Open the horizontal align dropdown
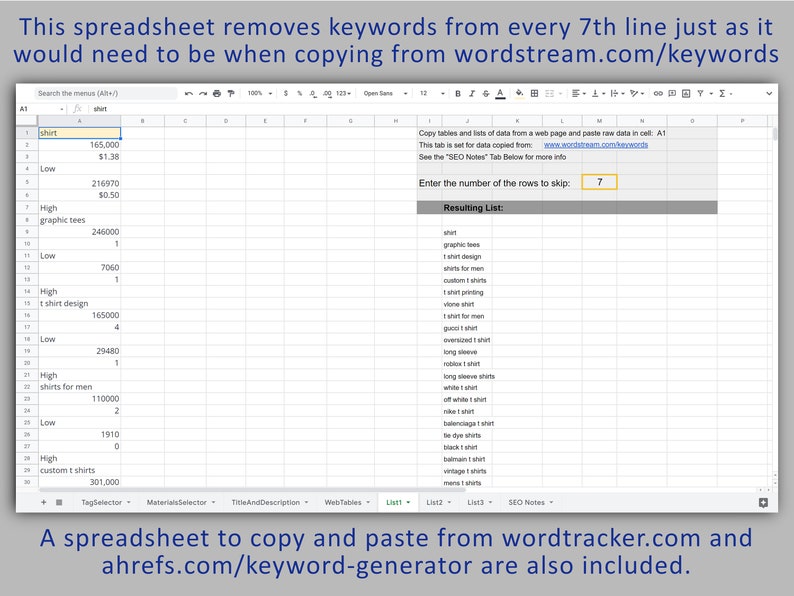The width and height of the screenshot is (794, 596). pos(578,93)
